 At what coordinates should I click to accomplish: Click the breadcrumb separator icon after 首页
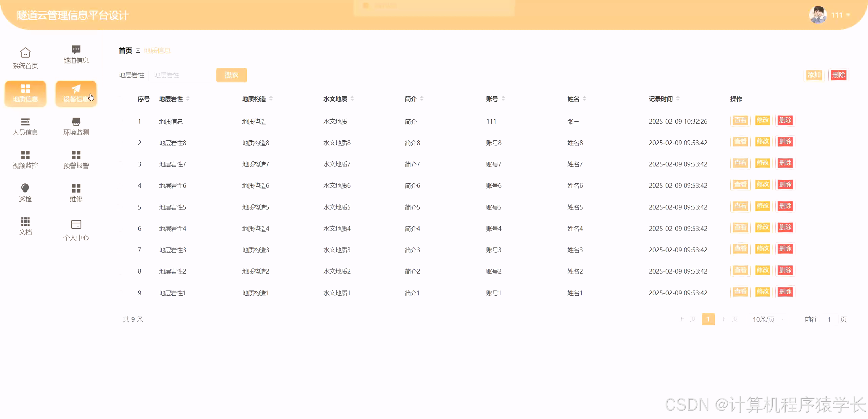click(x=138, y=51)
